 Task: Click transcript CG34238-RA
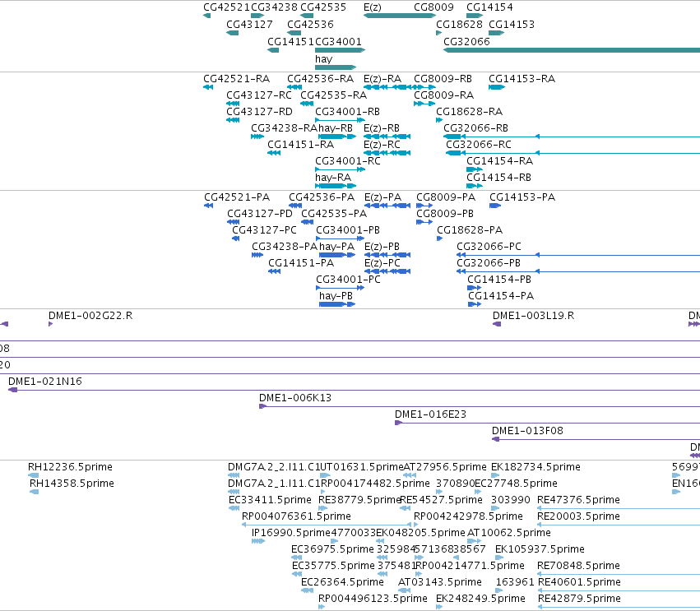284,128
